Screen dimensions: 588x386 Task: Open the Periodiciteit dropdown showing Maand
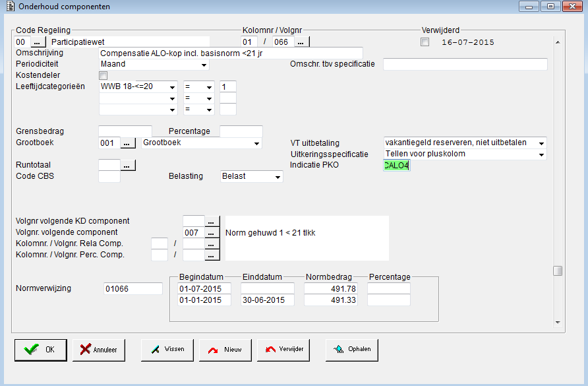pyautogui.click(x=154, y=64)
